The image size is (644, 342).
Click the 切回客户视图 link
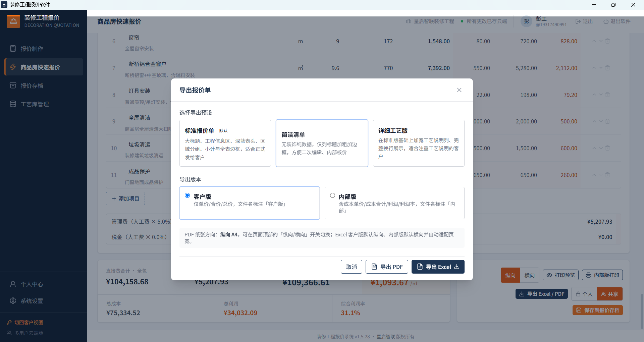25,322
